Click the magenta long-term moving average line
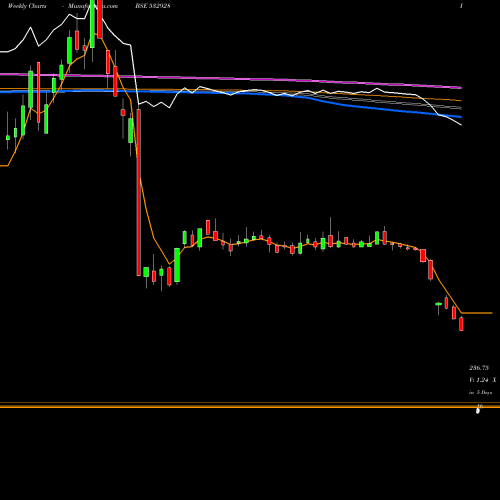The height and width of the screenshot is (500, 500). tap(231, 79)
